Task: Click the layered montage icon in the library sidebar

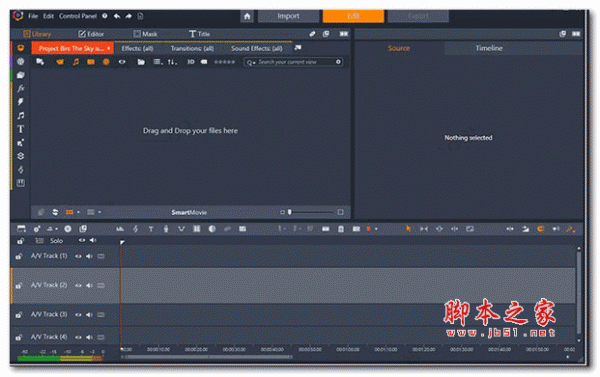Action: [x=21, y=156]
